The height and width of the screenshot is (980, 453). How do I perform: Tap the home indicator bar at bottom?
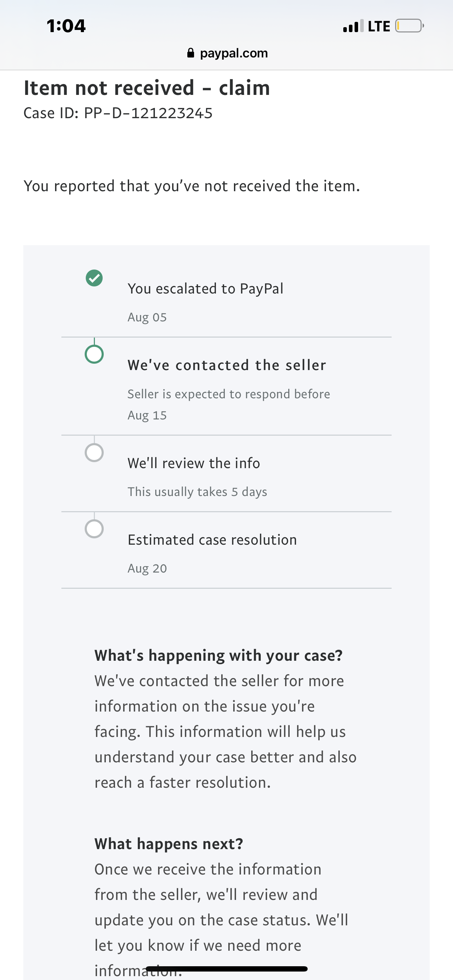227,969
